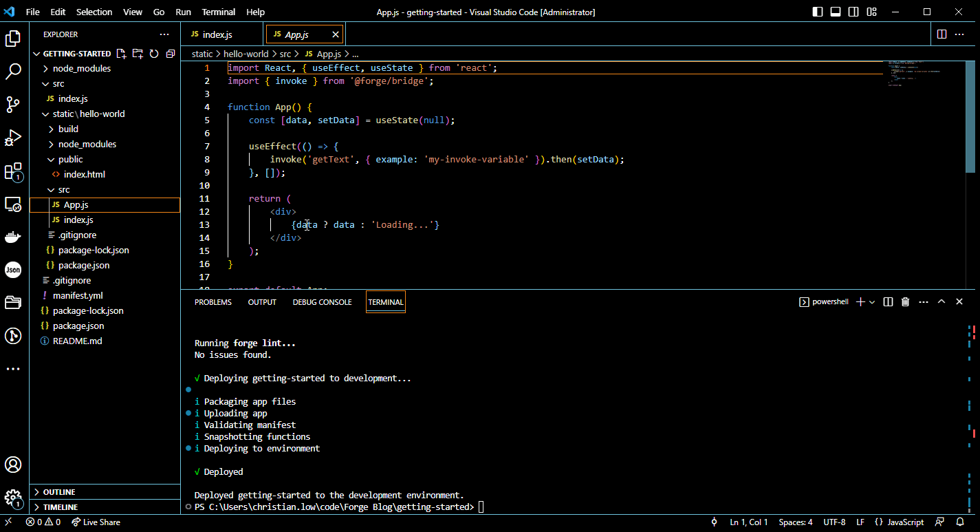Open the Search view

pos(13,72)
